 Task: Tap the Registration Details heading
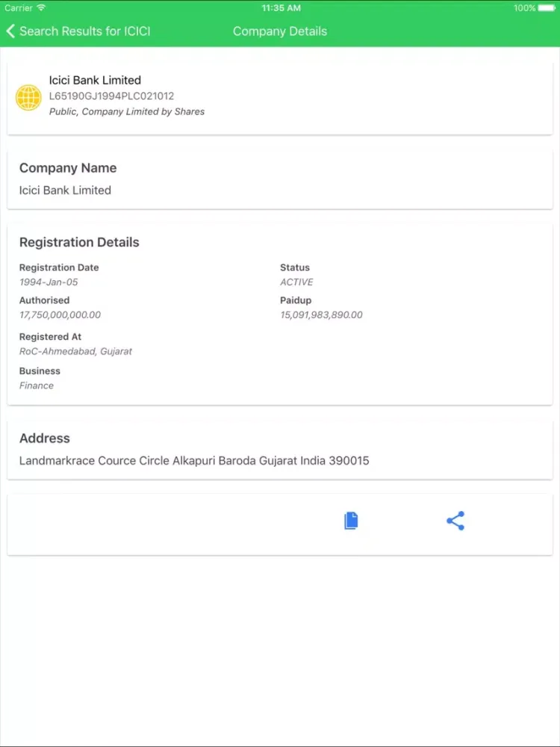pyautogui.click(x=79, y=242)
